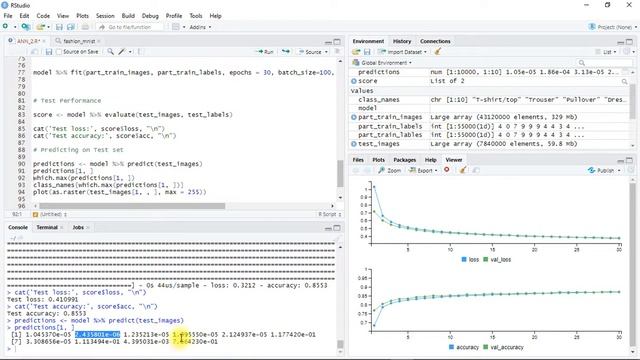
Task: Click the New File icon in main toolbar
Action: tap(5, 27)
